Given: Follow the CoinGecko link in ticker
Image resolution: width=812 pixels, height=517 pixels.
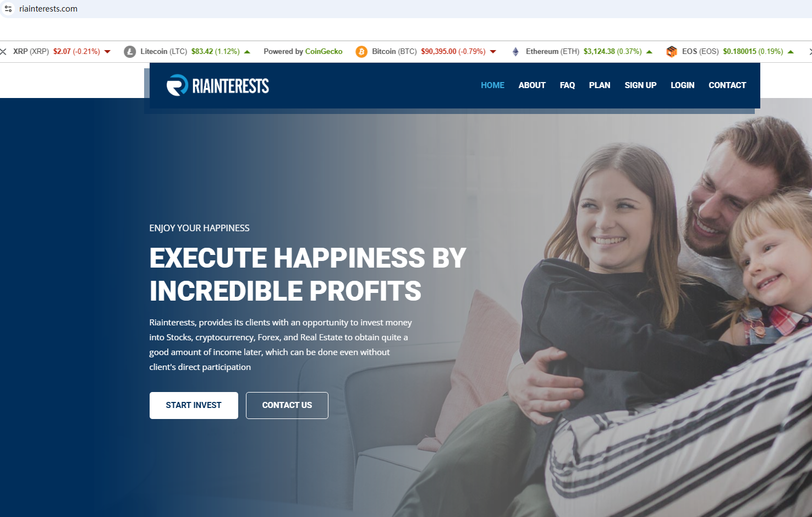Looking at the screenshot, I should pyautogui.click(x=323, y=51).
